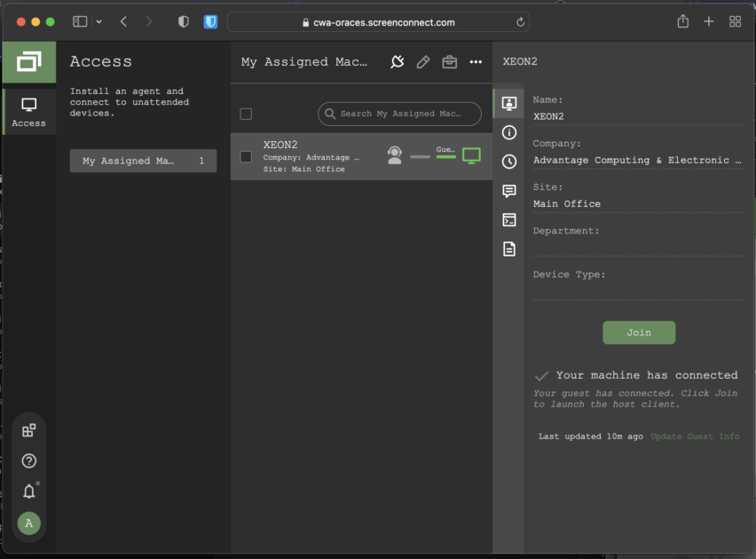Edit the Company field Advantage Computing
756x559 pixels.
point(638,160)
